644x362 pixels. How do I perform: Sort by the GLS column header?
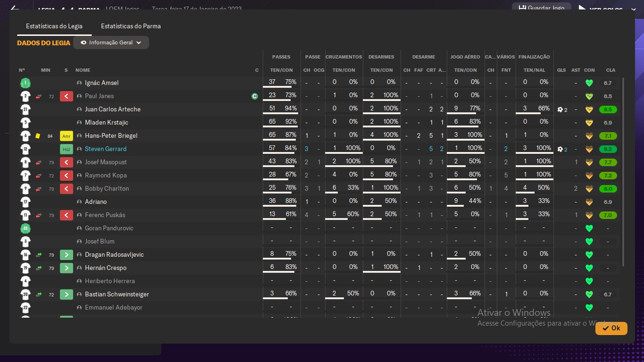coord(561,70)
